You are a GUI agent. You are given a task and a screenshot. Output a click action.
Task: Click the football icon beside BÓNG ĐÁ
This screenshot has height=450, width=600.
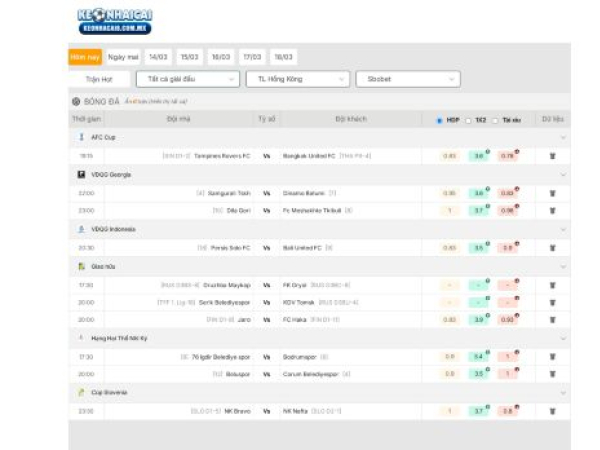coord(76,101)
